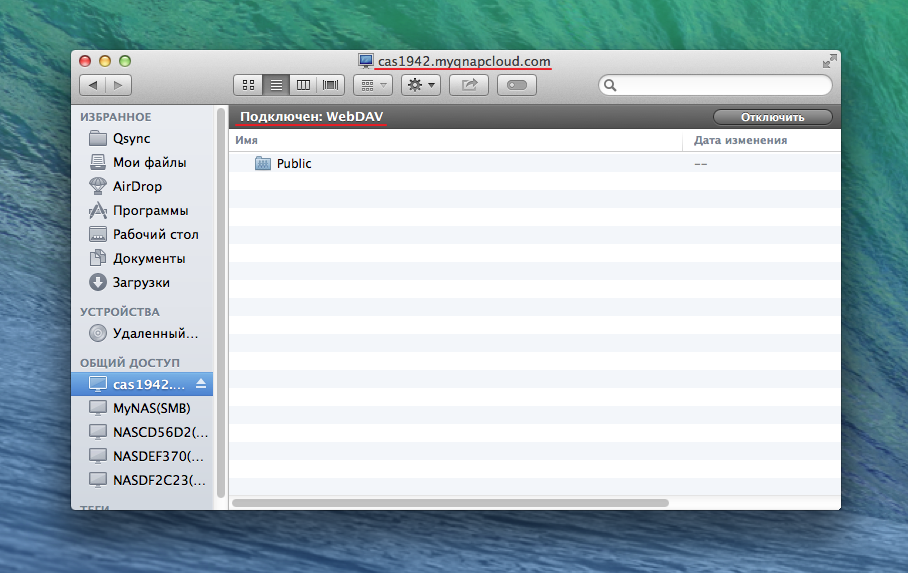
Task: Click the Share toolbar button
Action: tap(469, 85)
